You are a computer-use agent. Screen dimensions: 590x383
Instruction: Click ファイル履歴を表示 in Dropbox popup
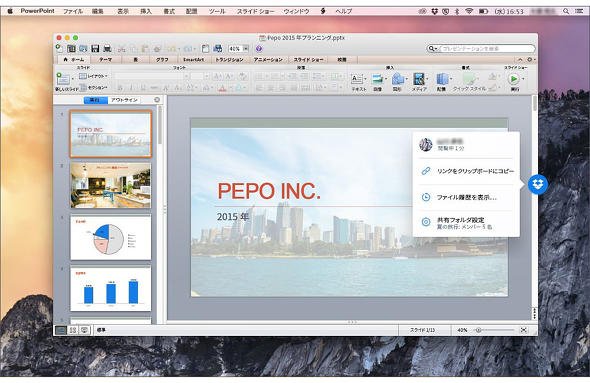(466, 197)
